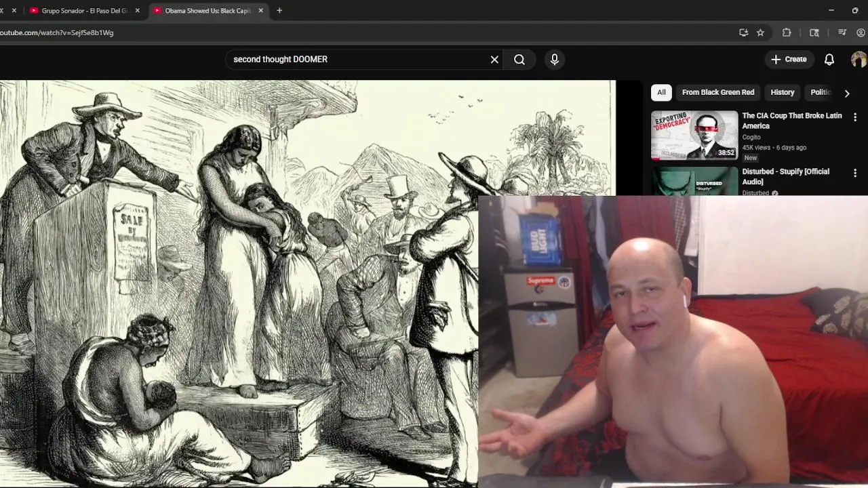Show more filter chips with the arrow
This screenshot has height=488, width=868.
pos(847,93)
